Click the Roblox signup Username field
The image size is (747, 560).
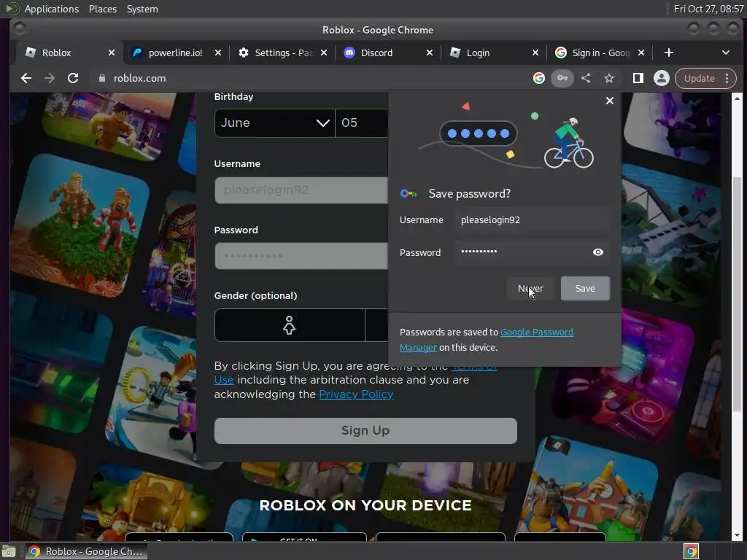click(x=301, y=190)
